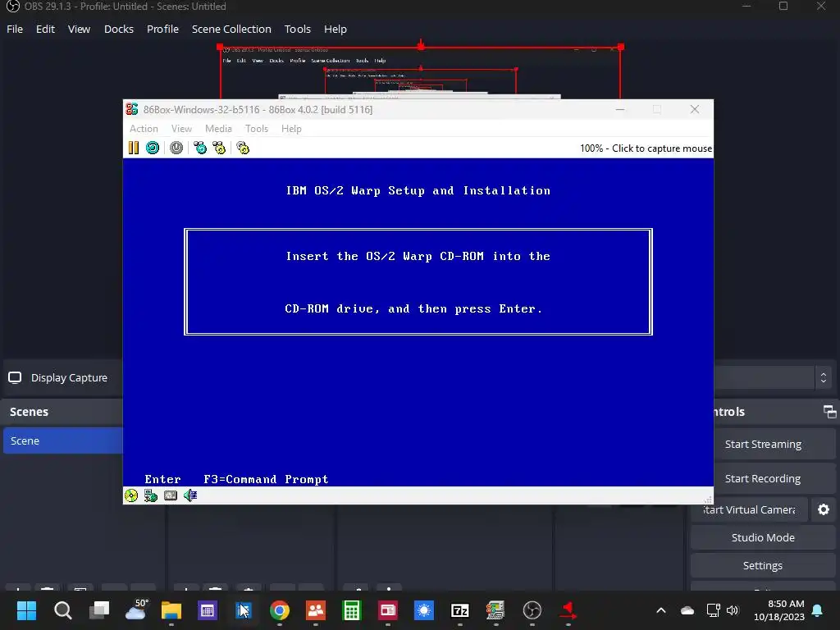This screenshot has width=840, height=630.
Task: Open OBS Scene Collection menu
Action: click(x=231, y=29)
